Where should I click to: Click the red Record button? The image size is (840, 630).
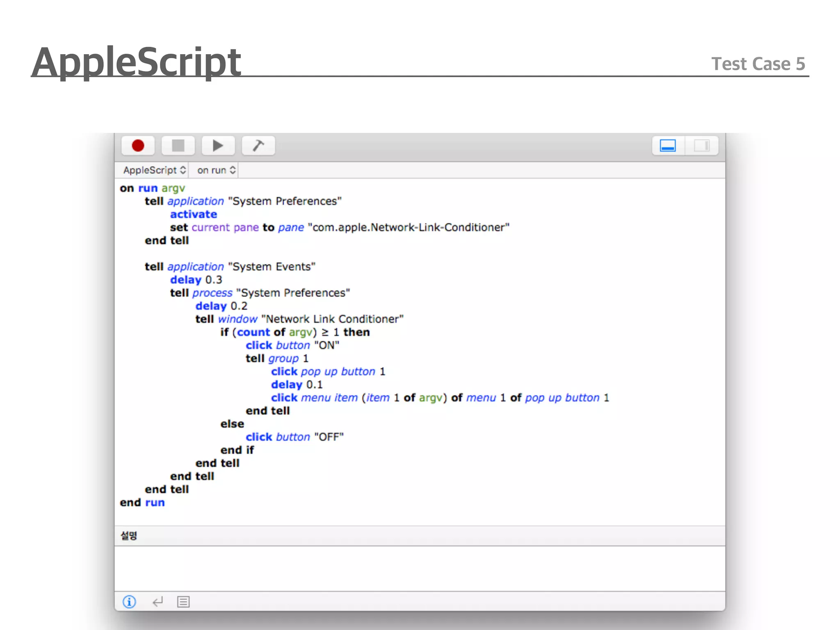click(x=138, y=146)
